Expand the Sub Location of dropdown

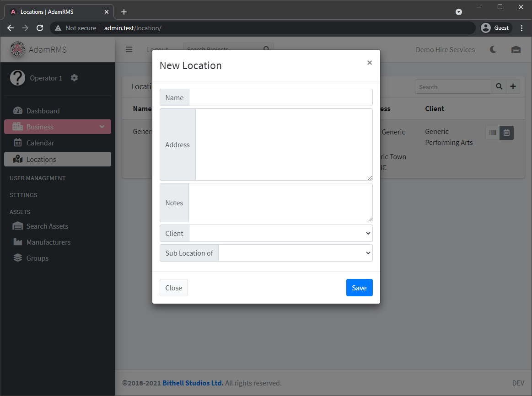(295, 253)
